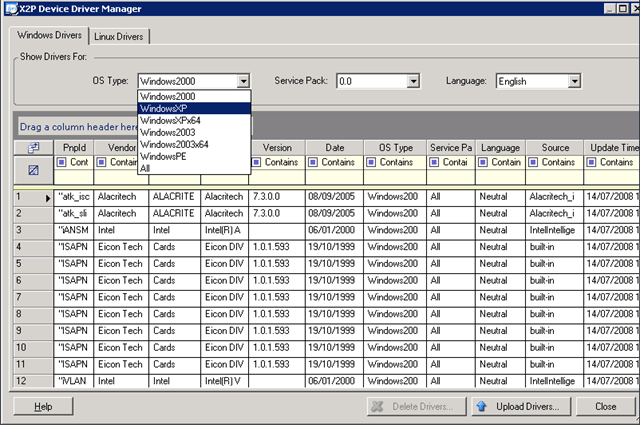Click the Date column filter operator icon
The width and height of the screenshot is (640, 425).
click(315, 162)
